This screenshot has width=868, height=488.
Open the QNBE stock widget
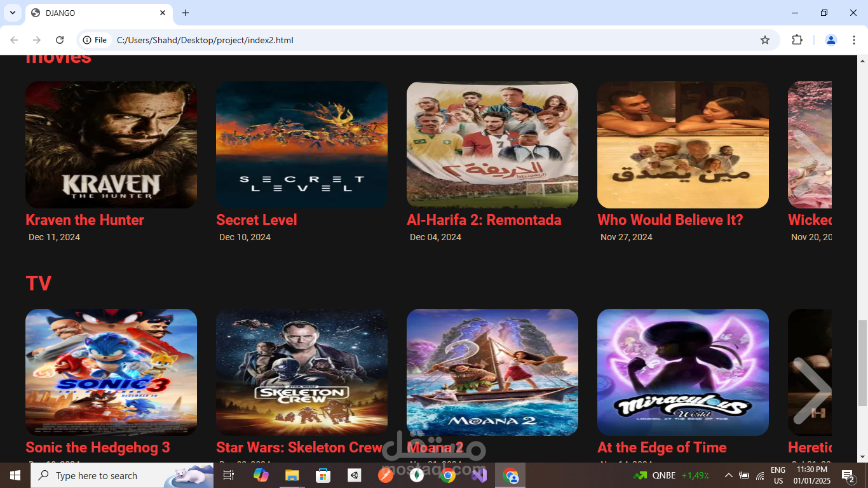[x=671, y=475]
